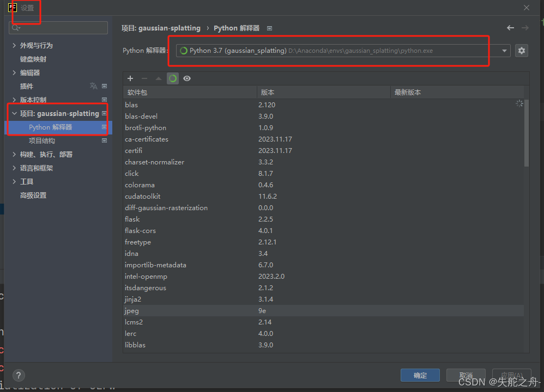
Task: Select the cudatoolkit package row
Action: pyautogui.click(x=323, y=196)
